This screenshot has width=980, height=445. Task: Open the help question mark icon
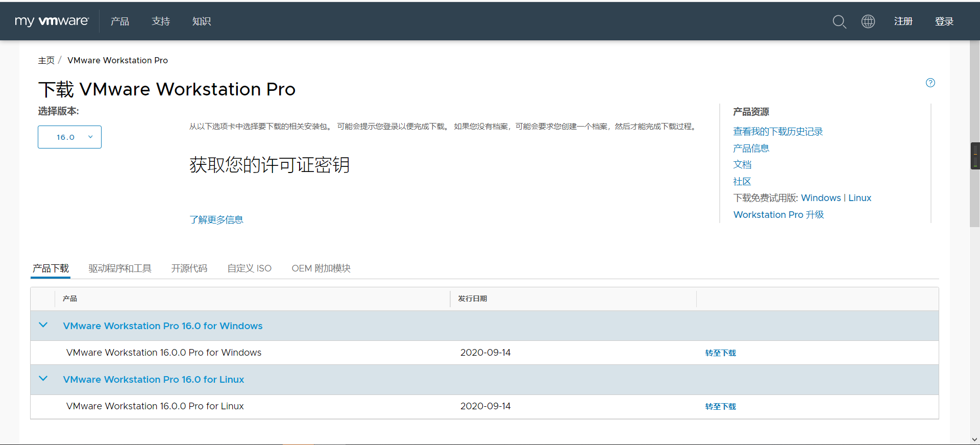pos(930,83)
